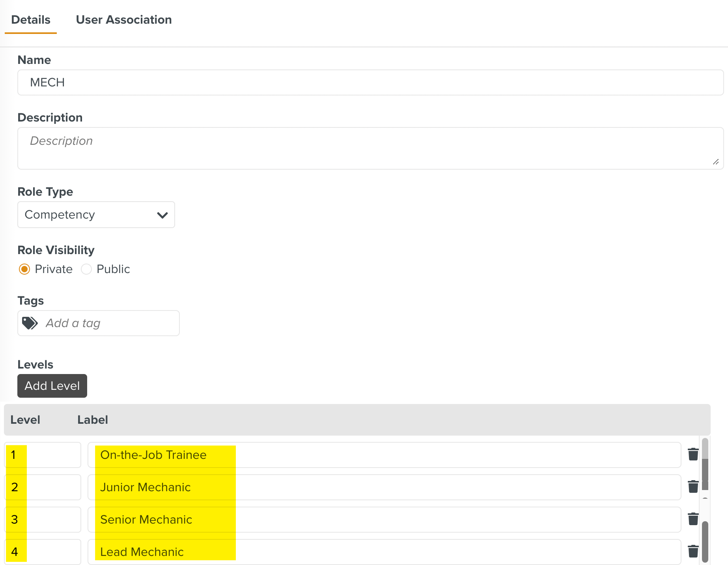Click the Competency dropdown chevron arrow

pos(162,215)
